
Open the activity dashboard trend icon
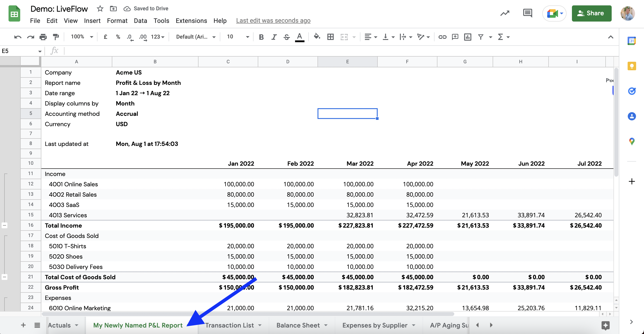tap(505, 13)
